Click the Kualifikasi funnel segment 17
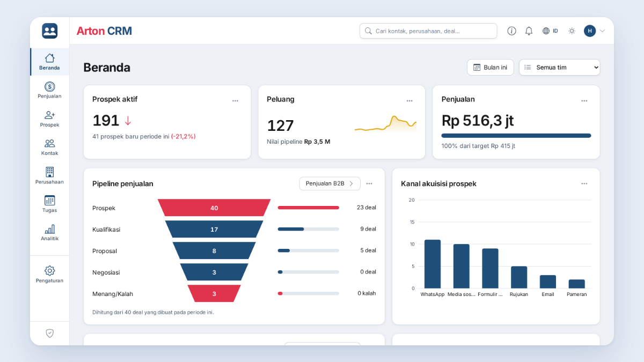The height and width of the screenshot is (362, 644). 214,229
